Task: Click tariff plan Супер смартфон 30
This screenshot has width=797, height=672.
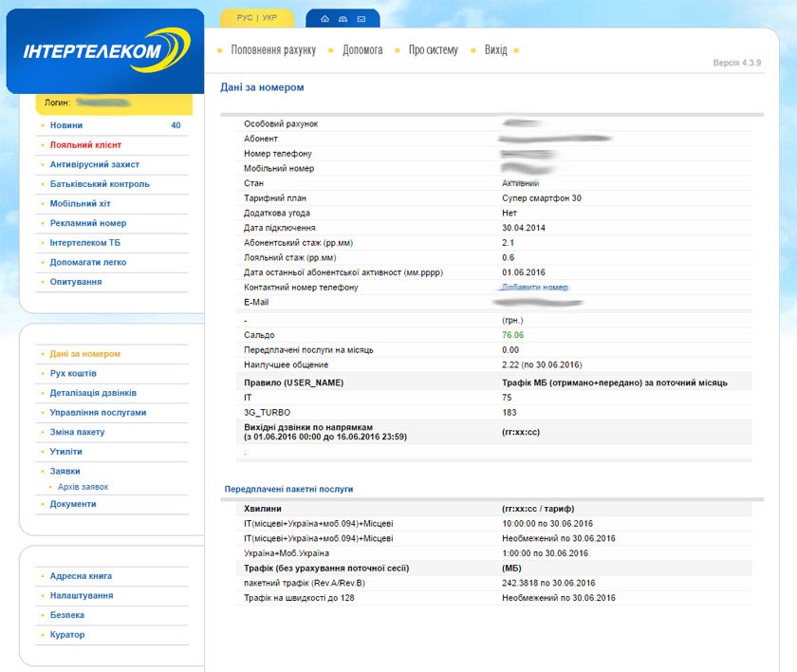Action: coord(542,198)
